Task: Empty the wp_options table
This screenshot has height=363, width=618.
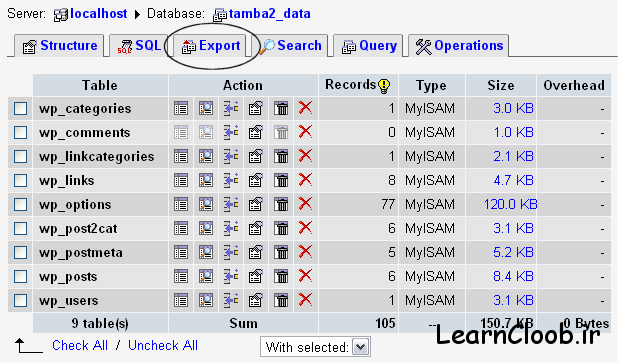Action: [281, 205]
